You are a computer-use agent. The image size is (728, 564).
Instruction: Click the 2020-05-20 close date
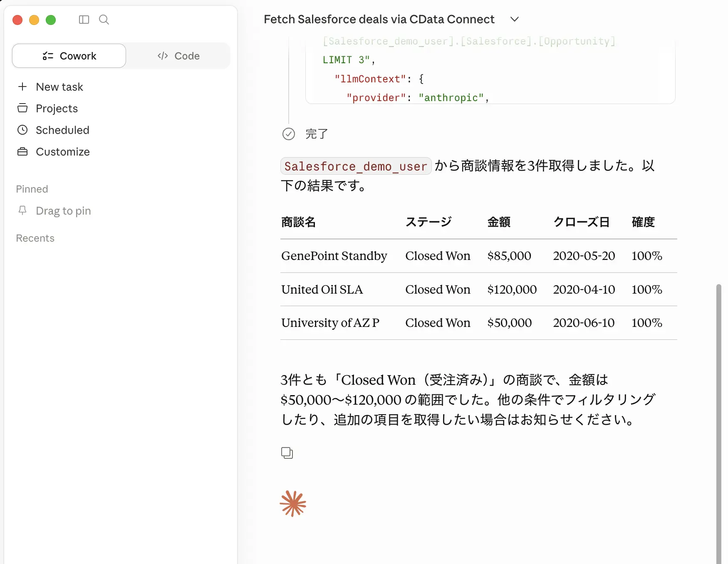[x=584, y=256]
